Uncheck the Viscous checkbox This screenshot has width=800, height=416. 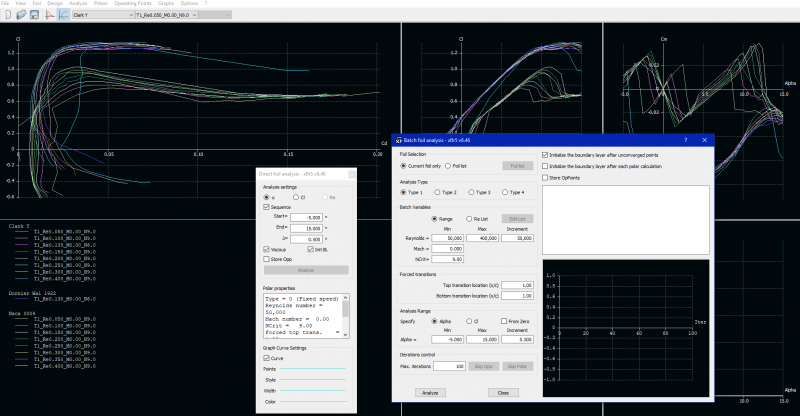point(266,248)
